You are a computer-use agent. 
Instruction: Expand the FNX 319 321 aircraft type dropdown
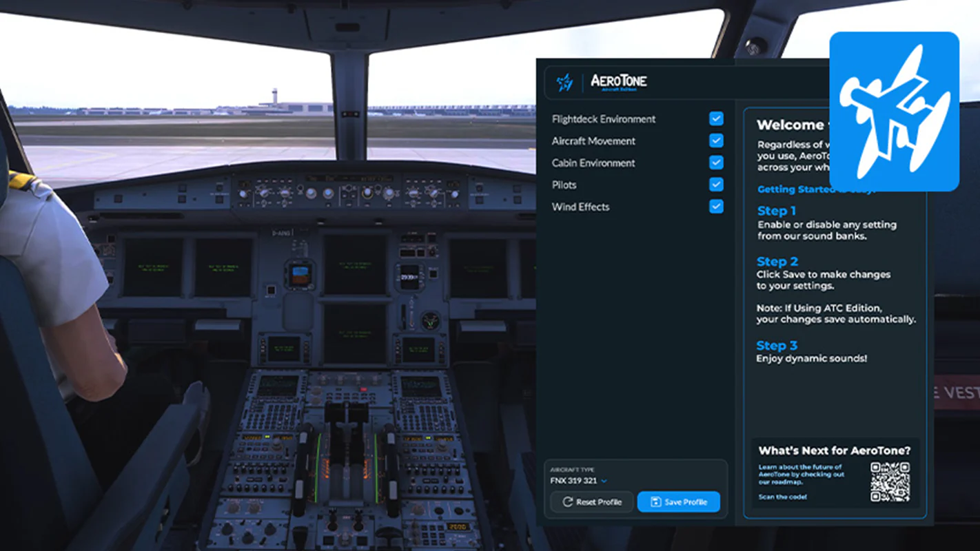point(579,481)
